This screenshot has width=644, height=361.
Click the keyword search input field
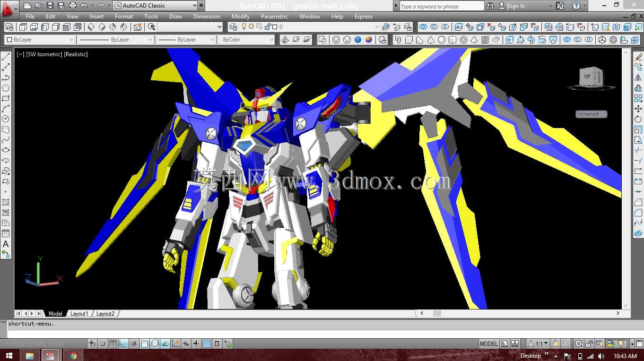pyautogui.click(x=442, y=6)
